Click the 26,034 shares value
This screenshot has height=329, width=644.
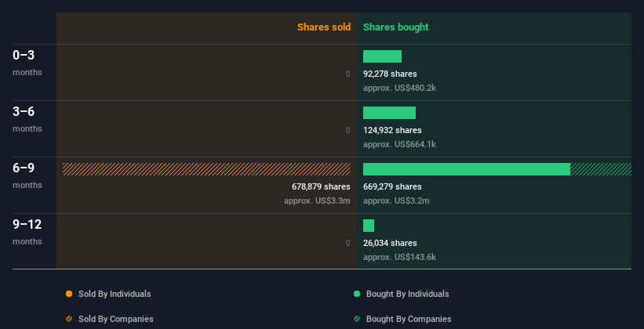(x=390, y=243)
